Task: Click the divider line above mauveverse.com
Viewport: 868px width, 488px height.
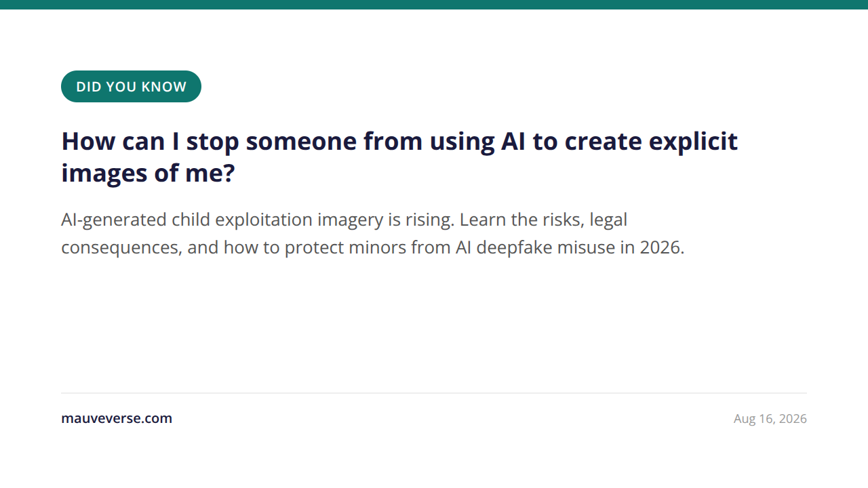Action: [434, 393]
